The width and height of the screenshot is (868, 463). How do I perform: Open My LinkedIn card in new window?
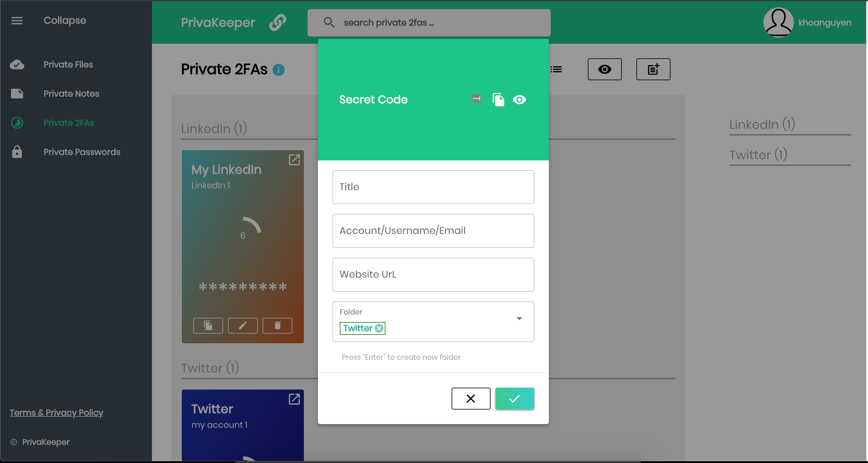(x=294, y=159)
